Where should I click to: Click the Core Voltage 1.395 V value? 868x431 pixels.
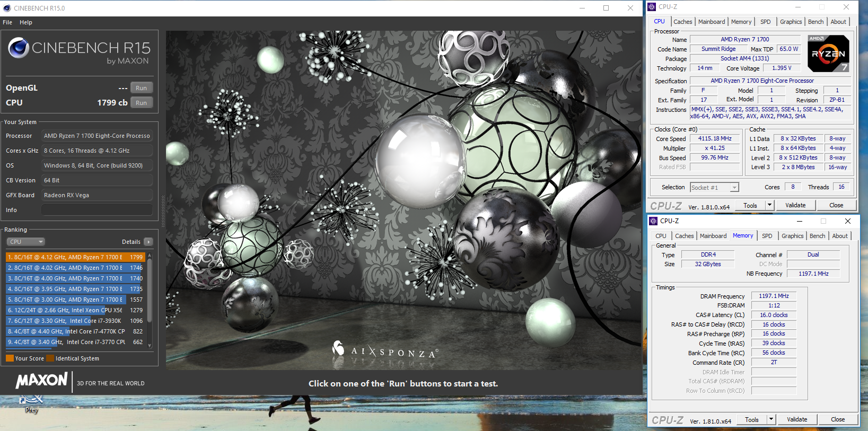point(782,68)
